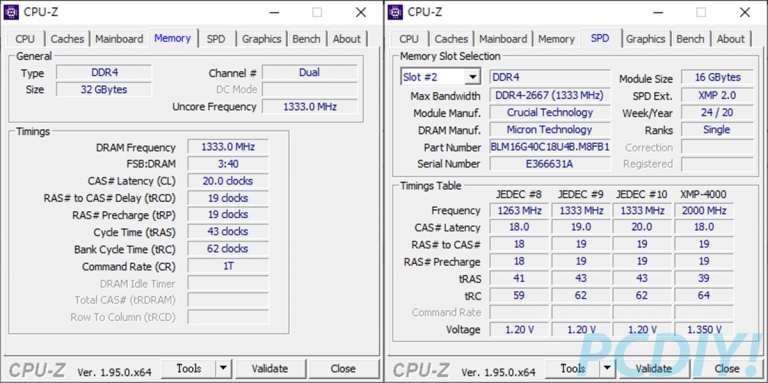Expand the Tools dropdown arrow in right window
Screen dimensions: 768x383
[607, 368]
